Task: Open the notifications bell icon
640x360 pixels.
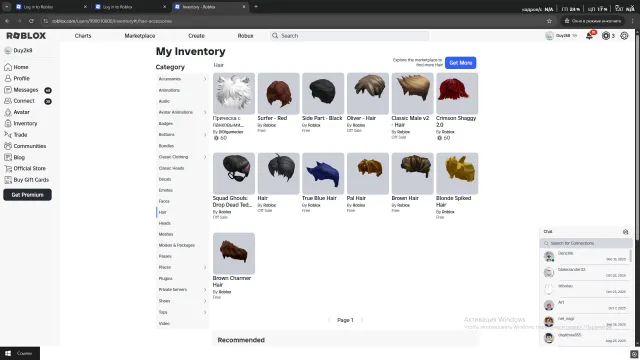Action: (589, 36)
